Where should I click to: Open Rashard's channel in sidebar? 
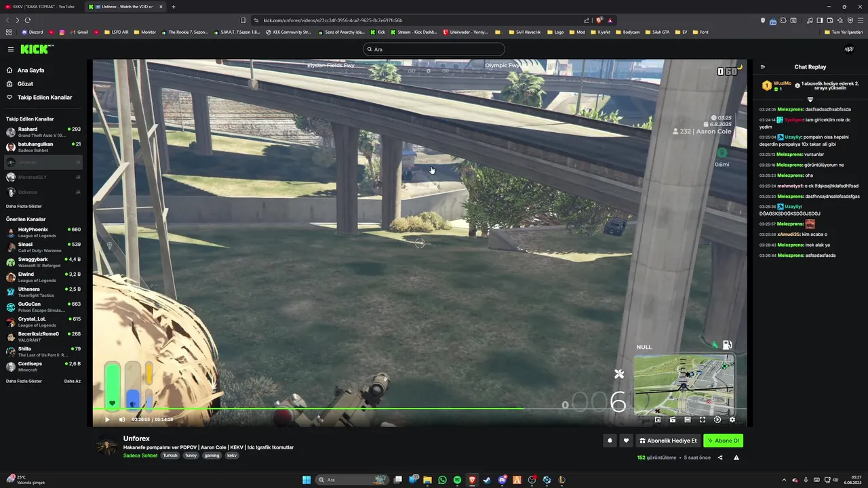pyautogui.click(x=43, y=132)
